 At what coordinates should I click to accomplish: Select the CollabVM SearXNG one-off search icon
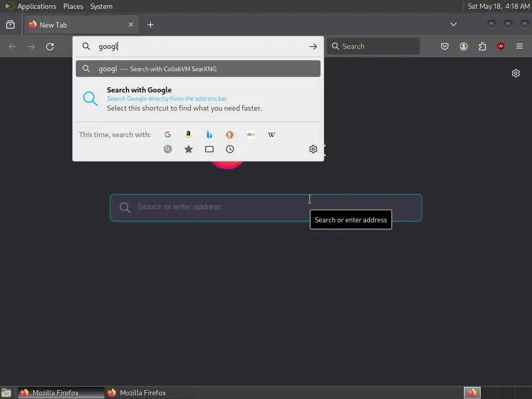168,149
